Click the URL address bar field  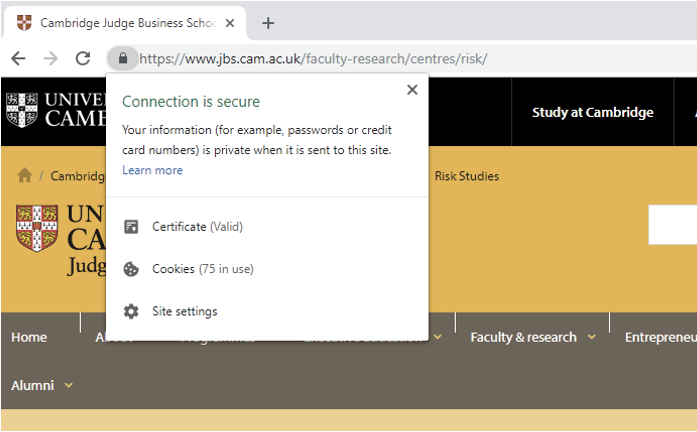point(400,58)
